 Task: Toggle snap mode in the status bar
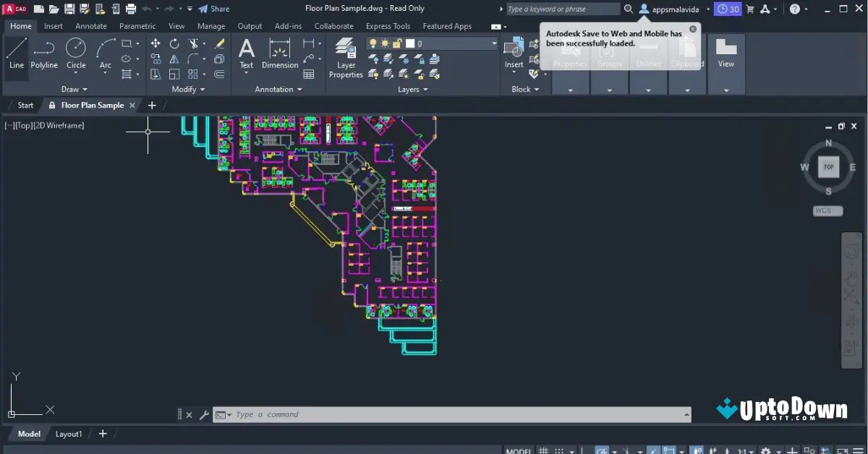tap(558, 449)
